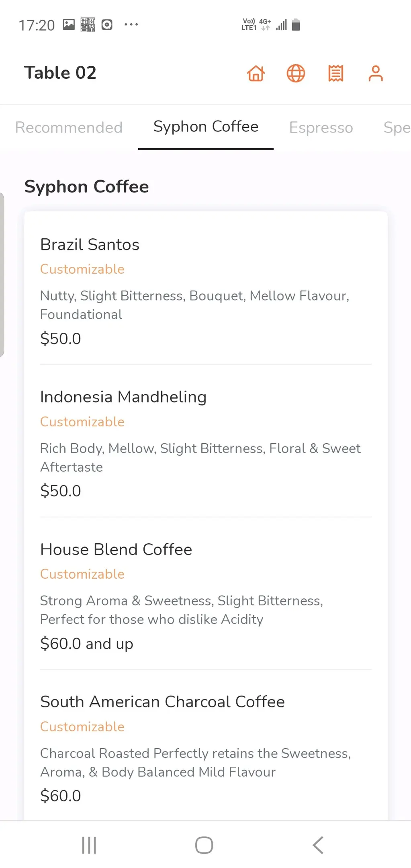This screenshot has width=411, height=868.
Task: Open Android recent apps button
Action: click(89, 845)
